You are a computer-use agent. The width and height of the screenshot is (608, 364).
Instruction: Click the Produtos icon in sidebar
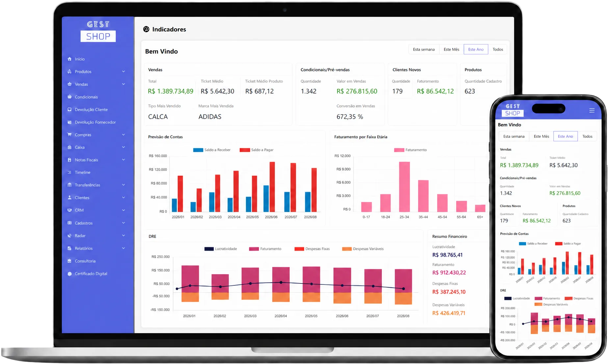point(69,71)
